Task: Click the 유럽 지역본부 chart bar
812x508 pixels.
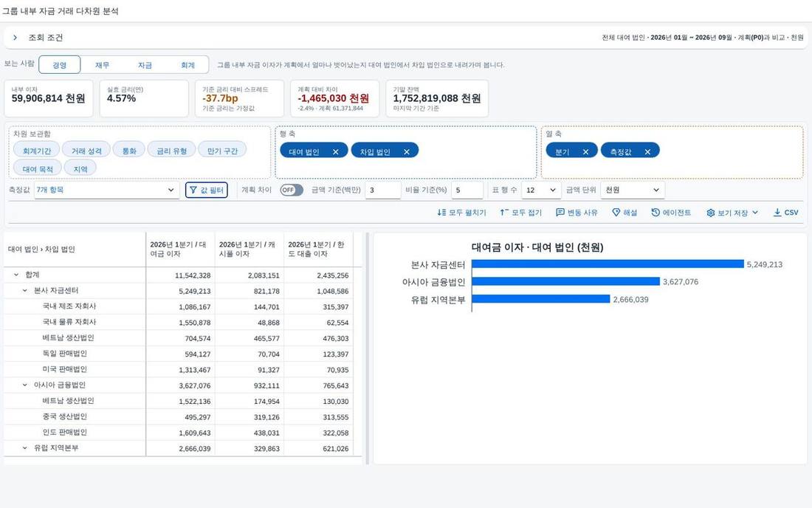Action: (x=540, y=299)
